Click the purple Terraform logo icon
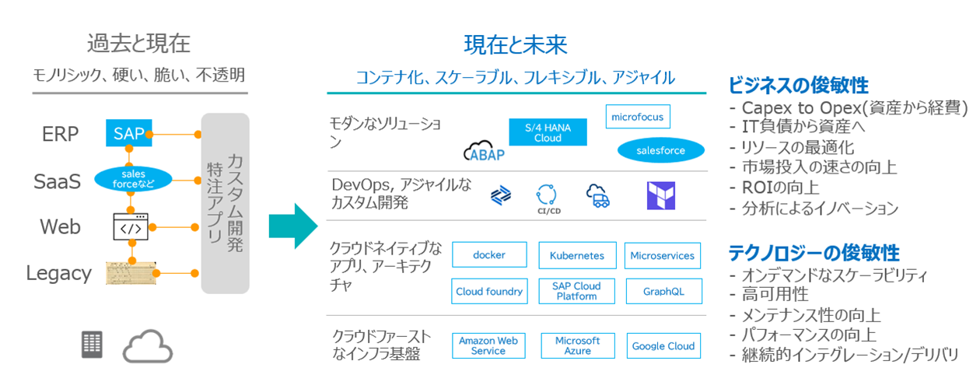Viewport: 980px width, 375px height. (662, 195)
